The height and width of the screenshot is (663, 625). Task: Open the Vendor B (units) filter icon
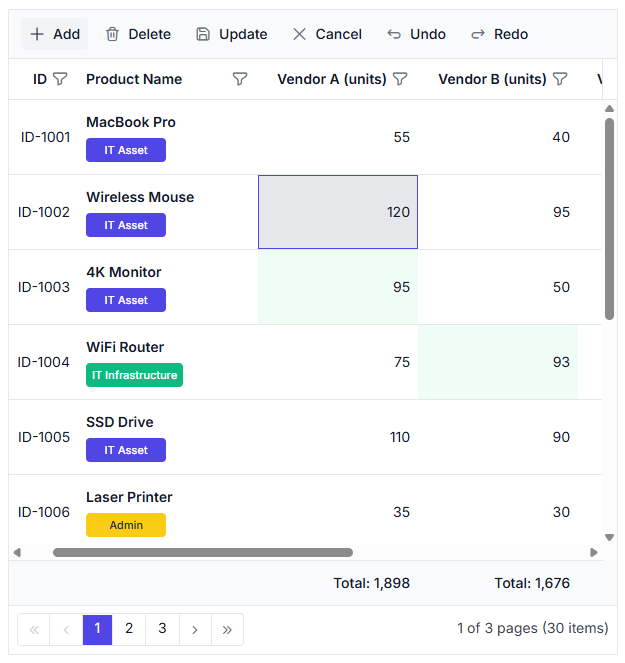[x=560, y=79]
